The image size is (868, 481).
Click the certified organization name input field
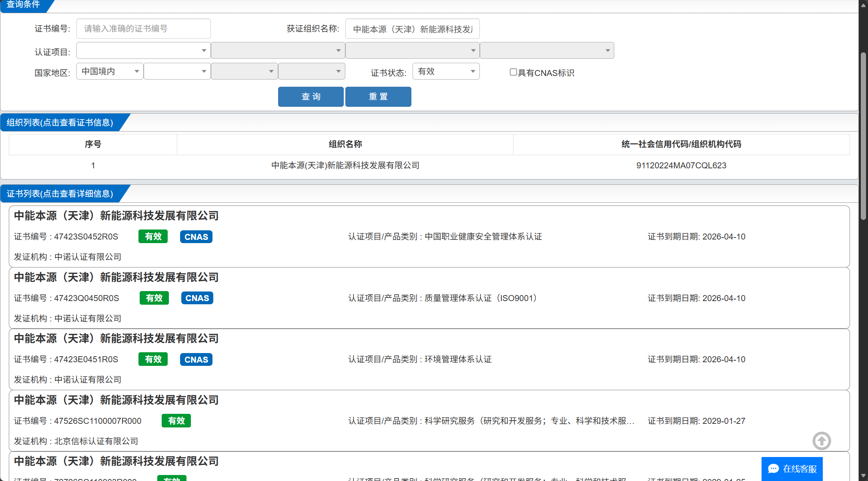pyautogui.click(x=412, y=29)
